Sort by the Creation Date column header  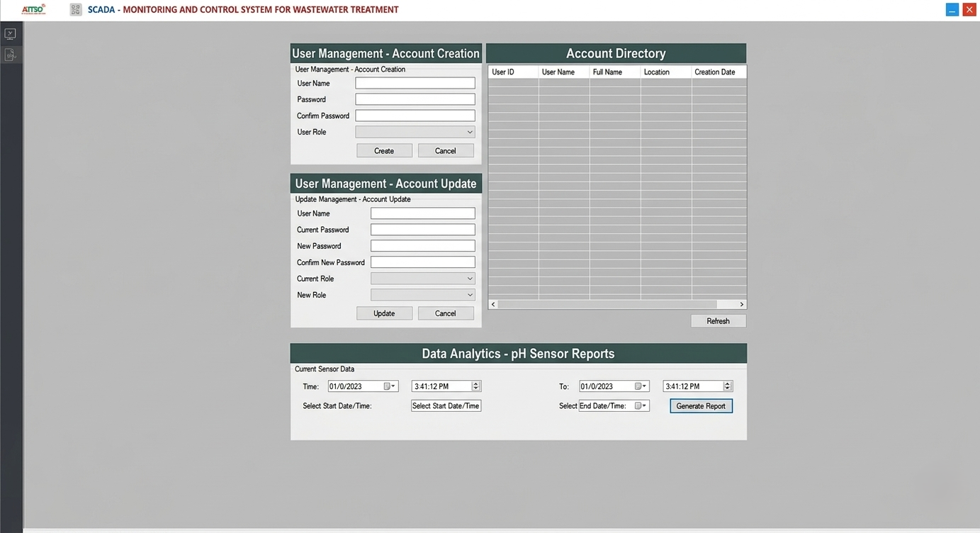pyautogui.click(x=719, y=72)
